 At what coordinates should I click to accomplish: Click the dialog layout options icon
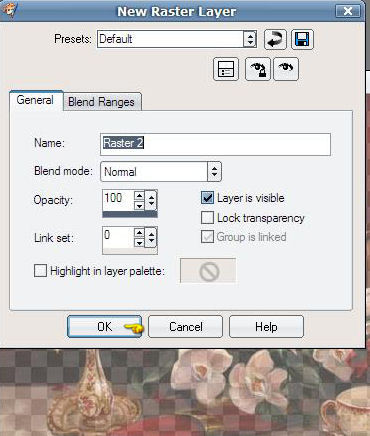(x=226, y=69)
